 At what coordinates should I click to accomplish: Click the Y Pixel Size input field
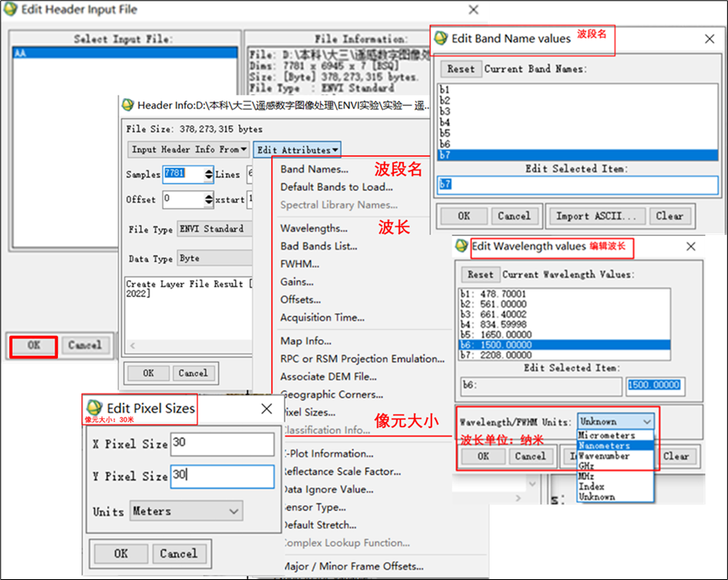pyautogui.click(x=223, y=476)
